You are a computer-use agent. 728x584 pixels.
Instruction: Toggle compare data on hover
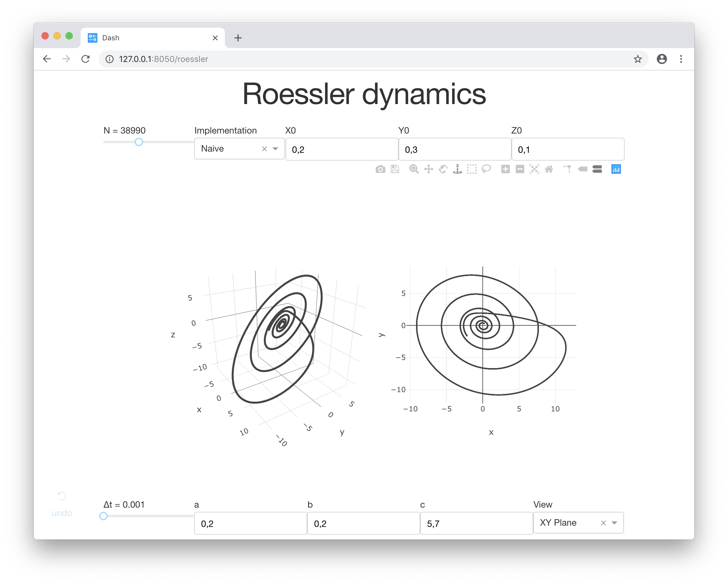597,169
